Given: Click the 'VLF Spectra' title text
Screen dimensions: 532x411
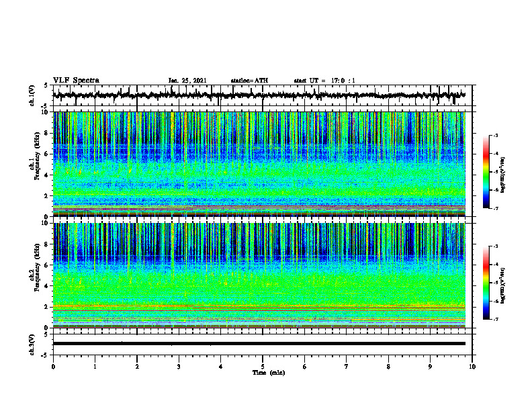Looking at the screenshot, I should tap(76, 81).
